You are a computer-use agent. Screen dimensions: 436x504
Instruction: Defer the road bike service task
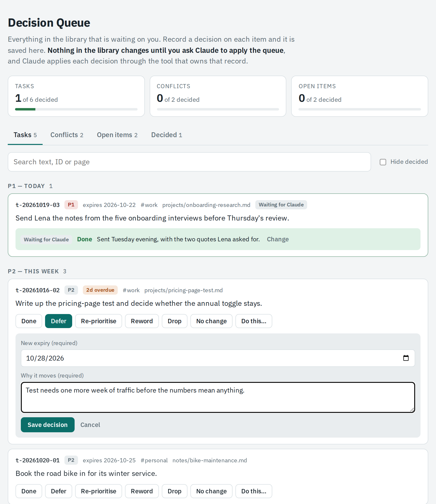(x=58, y=491)
